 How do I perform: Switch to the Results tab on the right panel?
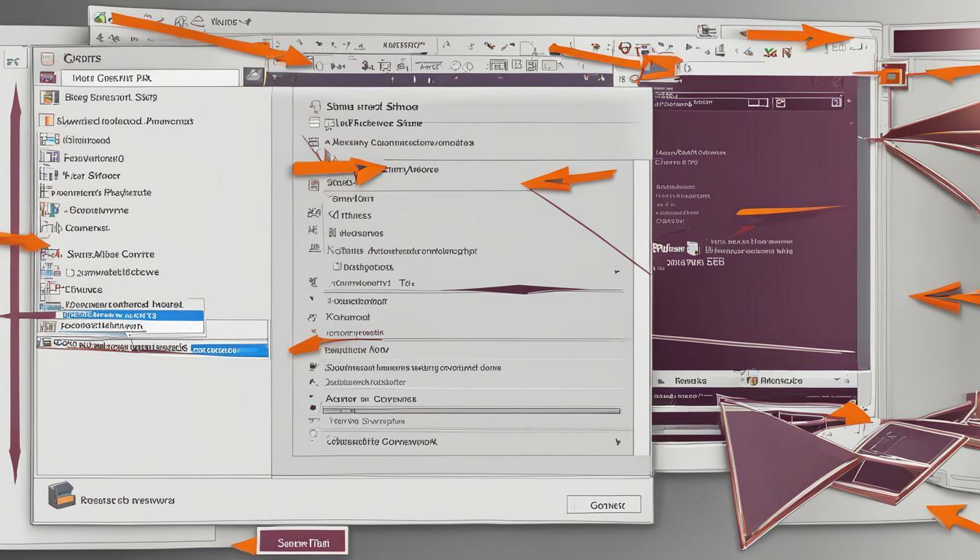tap(689, 380)
